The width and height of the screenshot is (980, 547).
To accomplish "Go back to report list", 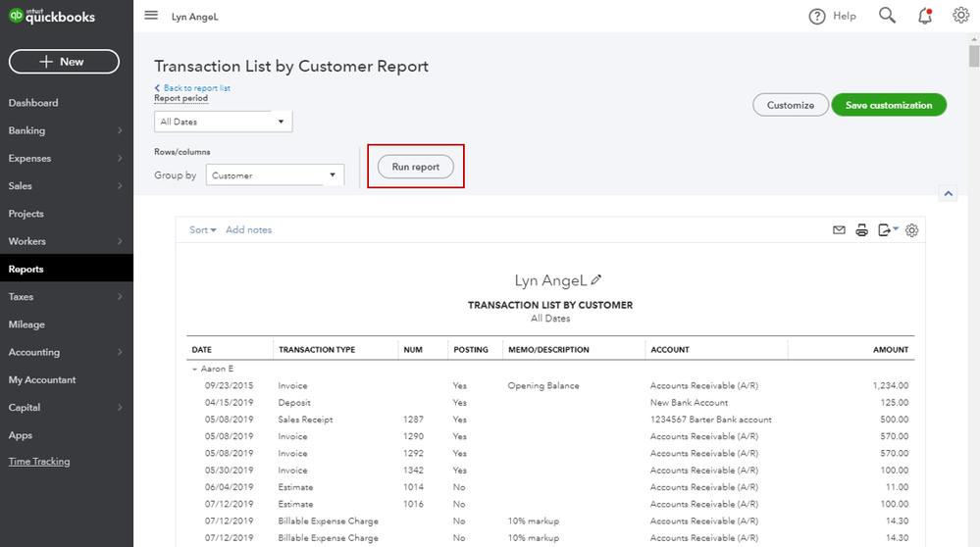I will point(192,88).
